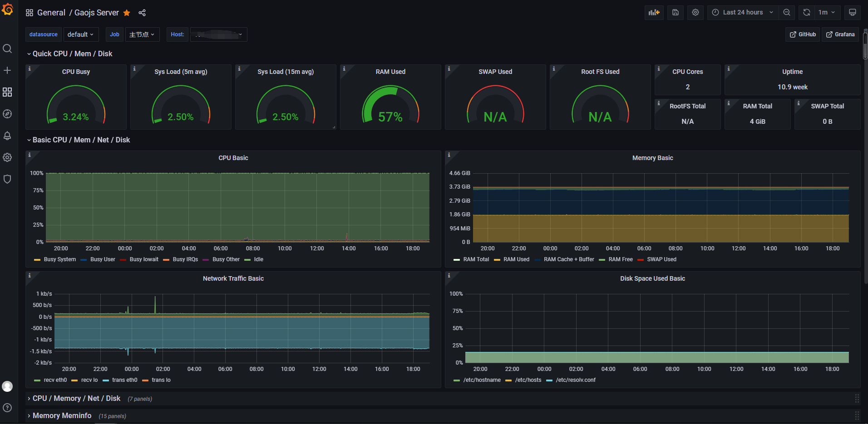Image resolution: width=868 pixels, height=424 pixels.
Task: Show info for SWAP Used panel
Action: click(x=449, y=69)
